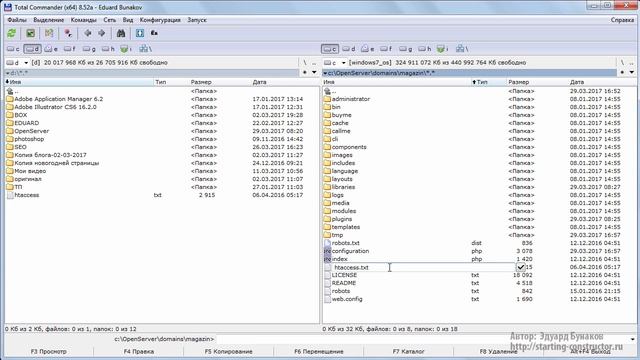Screen dimensions: 640x360
Task: Open the left panel drive dropdown showing d
Action: tap(17, 63)
